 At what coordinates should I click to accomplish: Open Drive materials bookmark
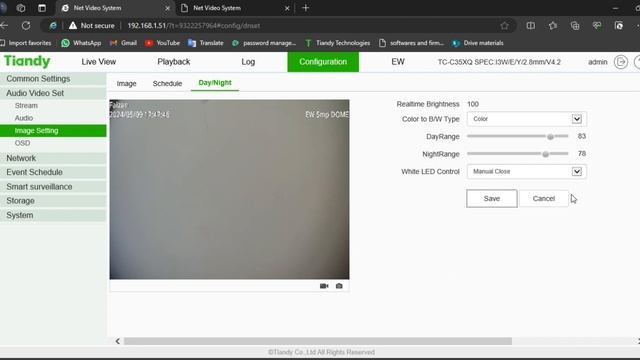tap(478, 43)
